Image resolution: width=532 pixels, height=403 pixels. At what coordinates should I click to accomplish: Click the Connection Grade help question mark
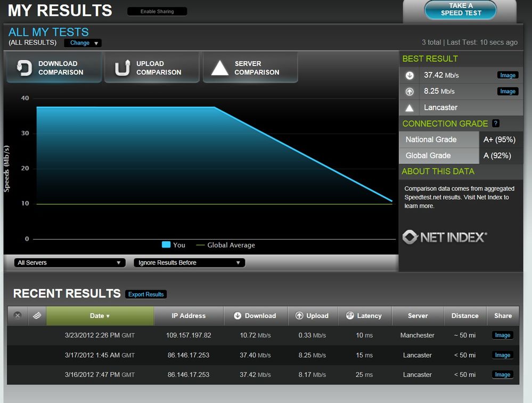click(496, 124)
